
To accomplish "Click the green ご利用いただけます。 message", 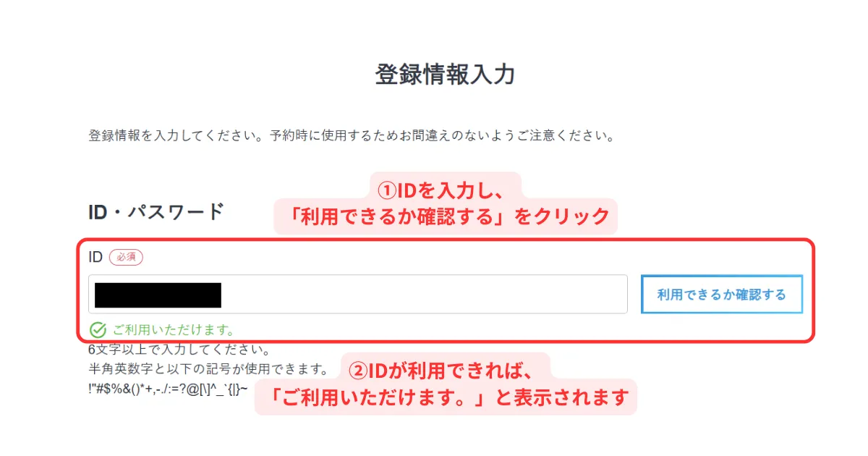I will coord(173,330).
